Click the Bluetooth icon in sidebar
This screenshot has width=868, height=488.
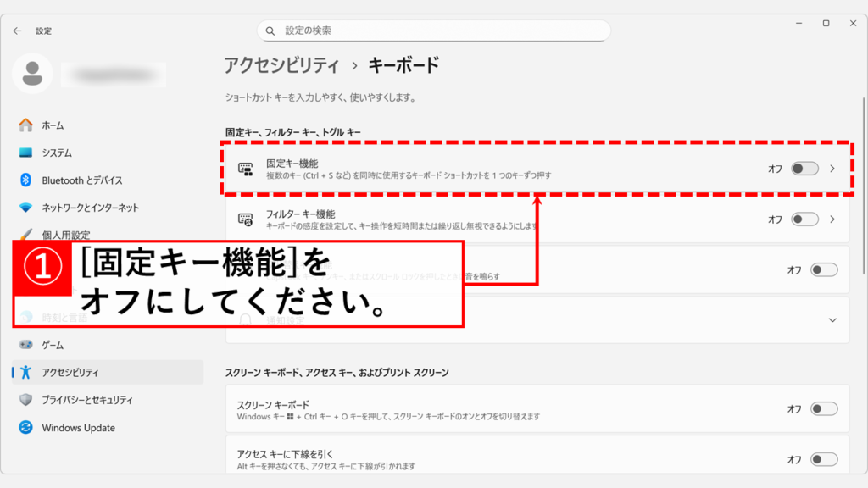(x=25, y=180)
